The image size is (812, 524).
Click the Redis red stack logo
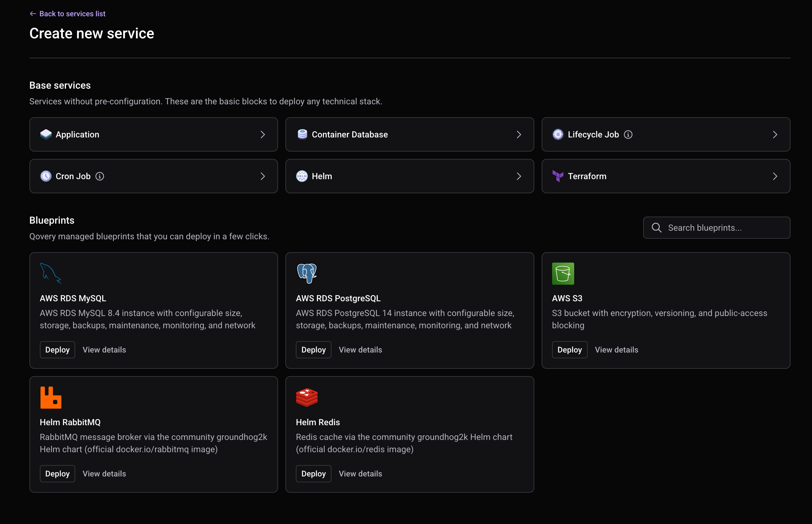tap(307, 397)
